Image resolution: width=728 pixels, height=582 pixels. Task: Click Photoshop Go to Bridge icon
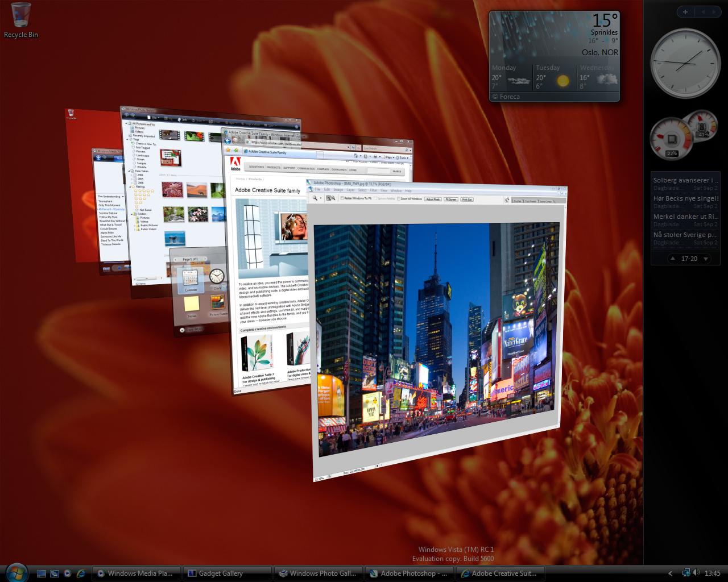point(507,200)
